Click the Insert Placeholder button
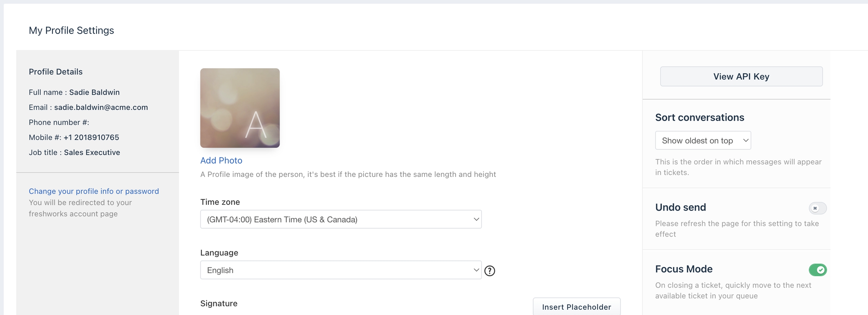This screenshot has width=868, height=315. coord(576,307)
